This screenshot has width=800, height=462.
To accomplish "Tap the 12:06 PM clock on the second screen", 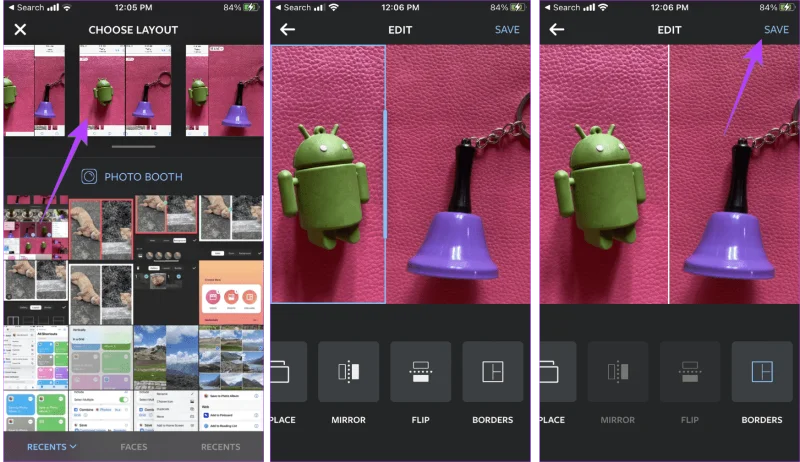I will click(x=400, y=8).
